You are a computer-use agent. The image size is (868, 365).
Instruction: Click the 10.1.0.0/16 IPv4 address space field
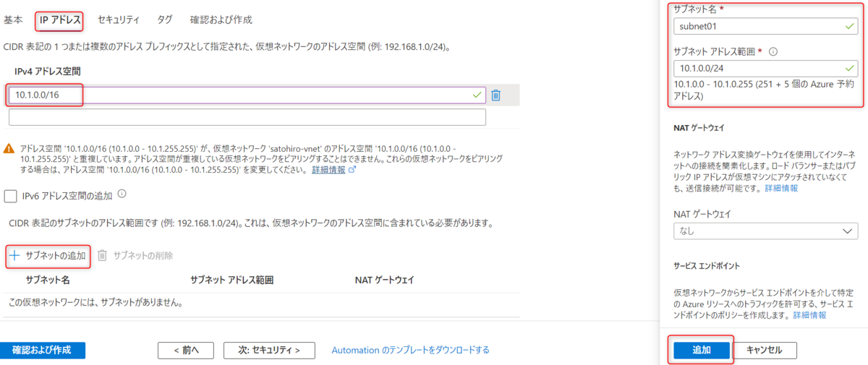coord(247,95)
